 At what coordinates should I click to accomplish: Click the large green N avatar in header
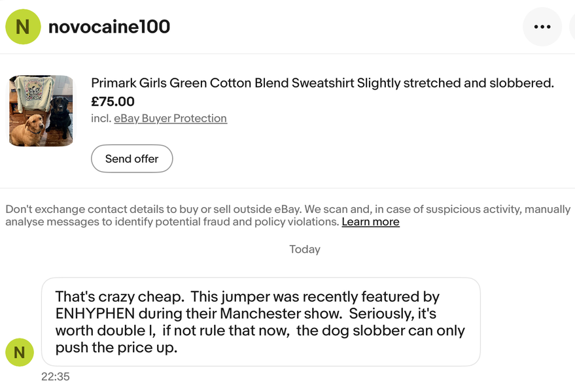pyautogui.click(x=23, y=27)
